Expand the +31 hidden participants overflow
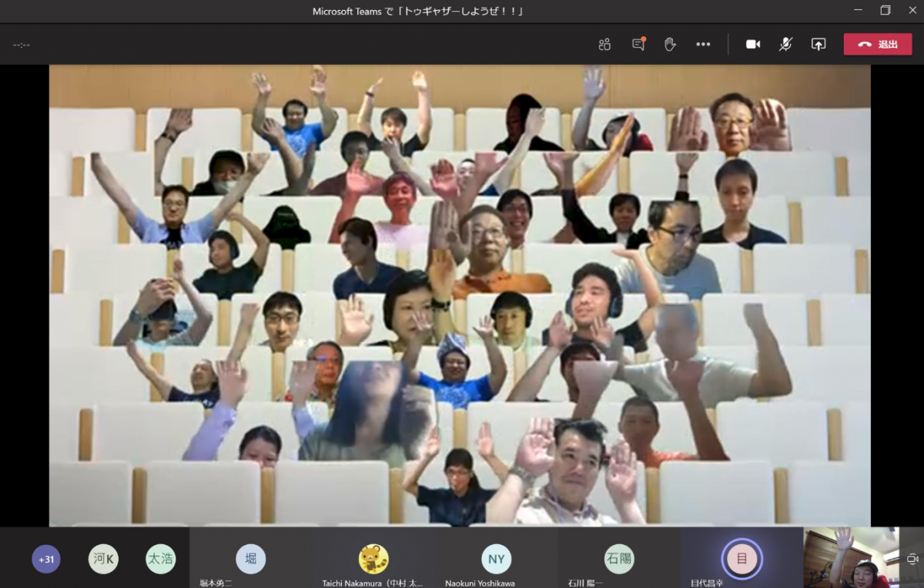This screenshot has height=588, width=924. pyautogui.click(x=45, y=558)
